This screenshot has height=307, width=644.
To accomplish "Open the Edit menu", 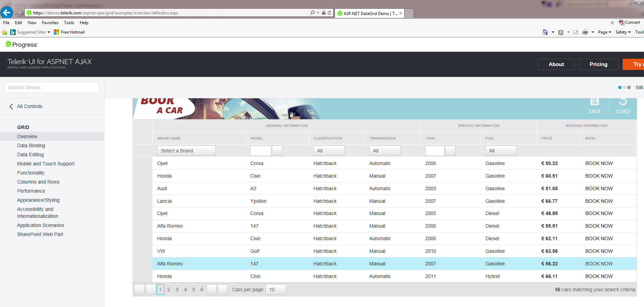I will point(19,23).
